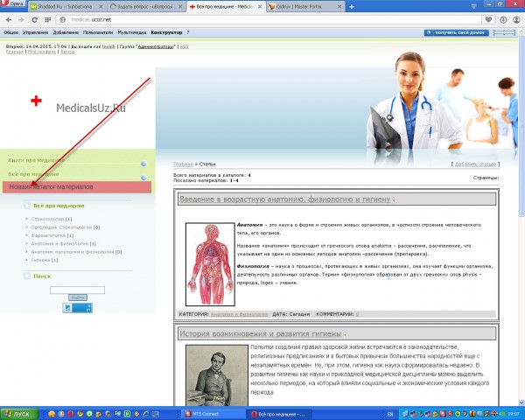The image size is (525, 420).
Task: Open the Добавление admin menu
Action: pos(66,32)
